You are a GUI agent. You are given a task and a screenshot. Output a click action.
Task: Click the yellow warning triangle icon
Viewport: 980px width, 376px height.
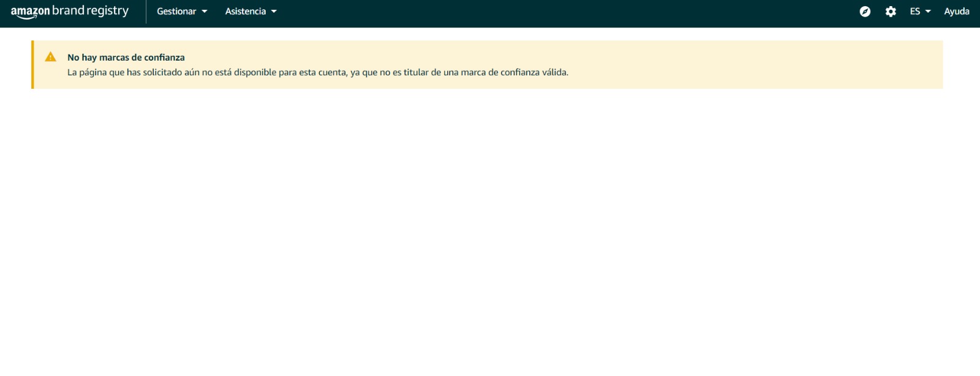pyautogui.click(x=51, y=57)
